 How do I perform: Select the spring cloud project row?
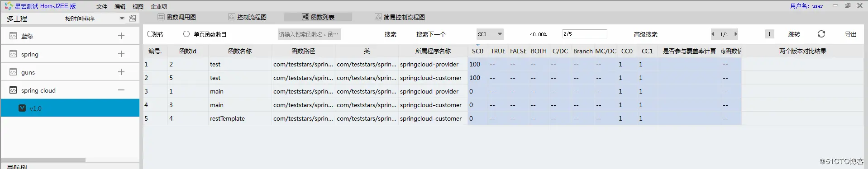point(70,90)
